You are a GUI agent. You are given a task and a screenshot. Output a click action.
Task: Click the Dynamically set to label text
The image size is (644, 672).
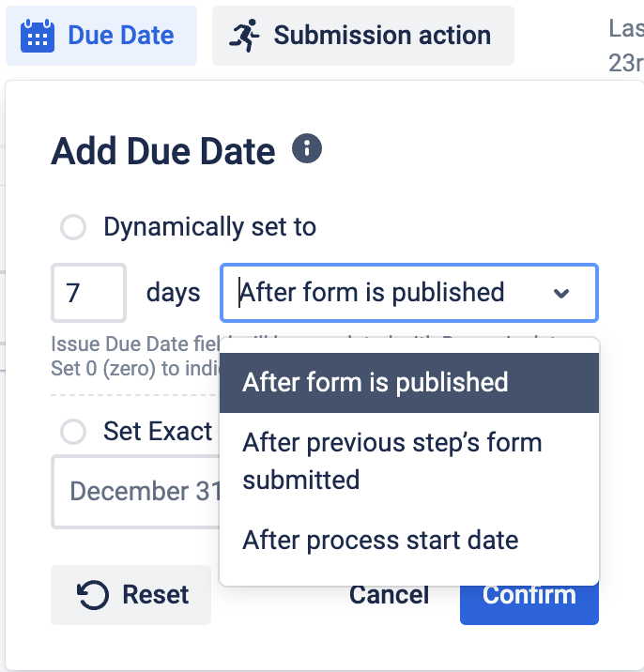[209, 227]
